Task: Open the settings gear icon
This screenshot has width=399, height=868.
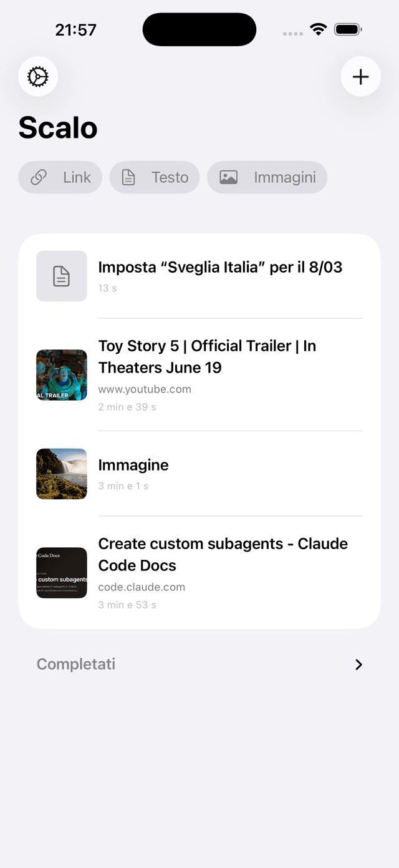Action: 37,77
